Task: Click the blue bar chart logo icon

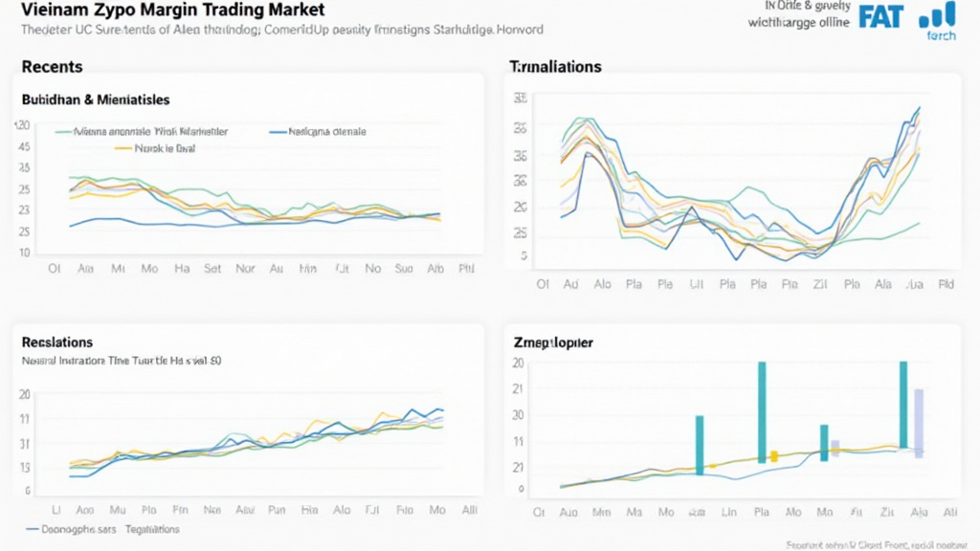Action: (937, 15)
